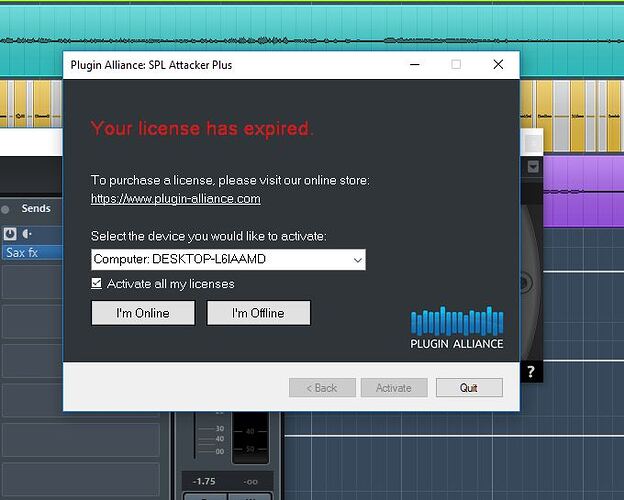Close the SPL Attacker Plus dialog
The width and height of the screenshot is (624, 500).
point(498,64)
